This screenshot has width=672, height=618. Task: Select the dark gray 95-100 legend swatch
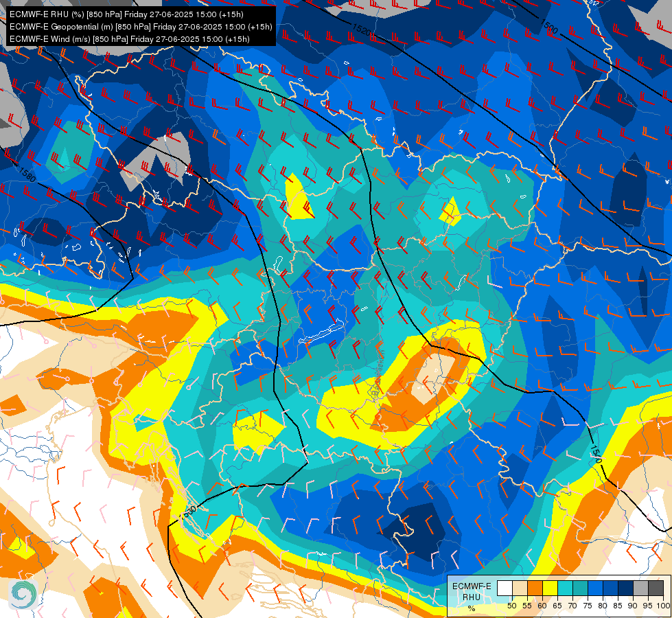[656, 588]
